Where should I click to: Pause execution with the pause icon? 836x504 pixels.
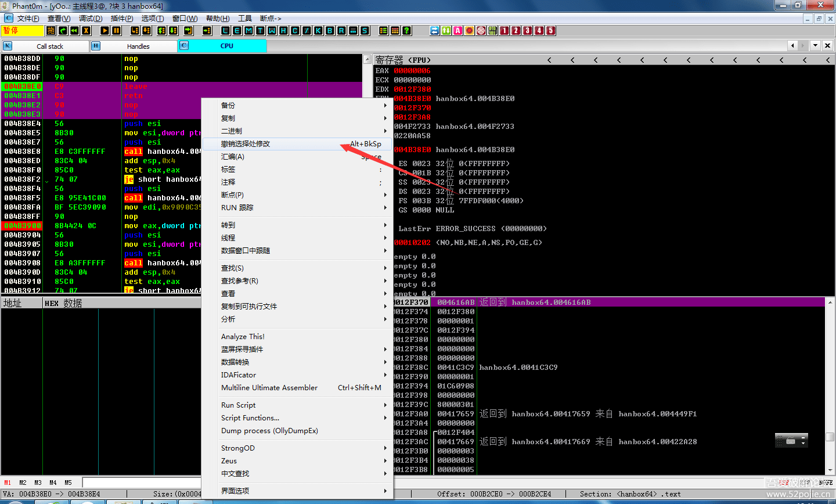pyautogui.click(x=116, y=31)
